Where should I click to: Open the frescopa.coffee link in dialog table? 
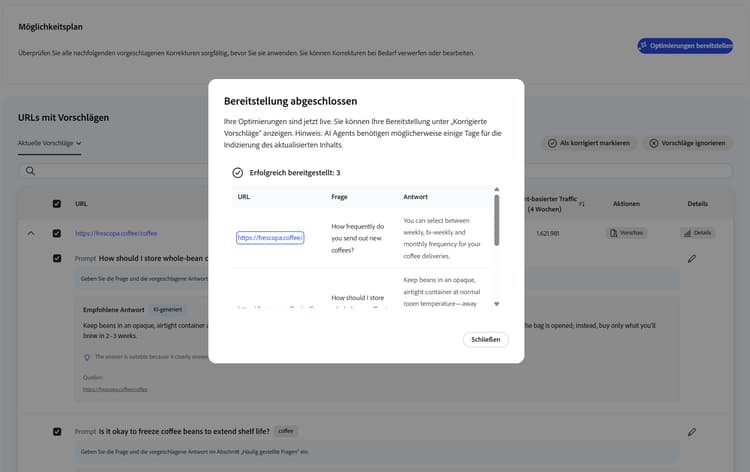coord(270,238)
